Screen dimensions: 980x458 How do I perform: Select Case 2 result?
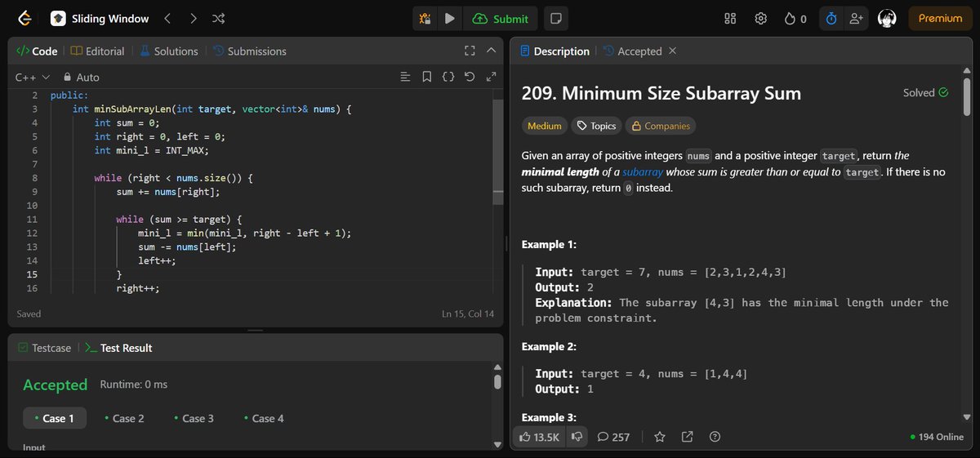click(124, 418)
